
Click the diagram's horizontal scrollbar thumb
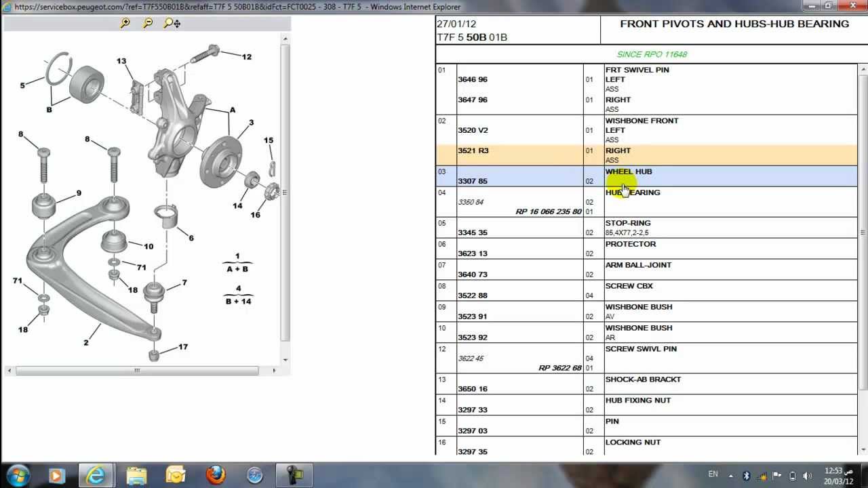coord(137,371)
